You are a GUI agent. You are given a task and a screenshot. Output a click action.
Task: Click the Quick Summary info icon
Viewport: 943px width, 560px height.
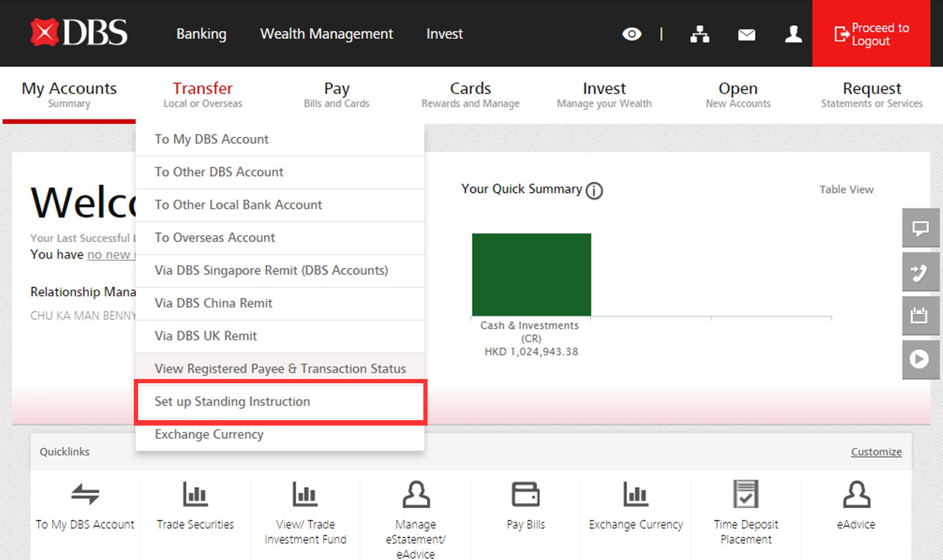point(594,191)
